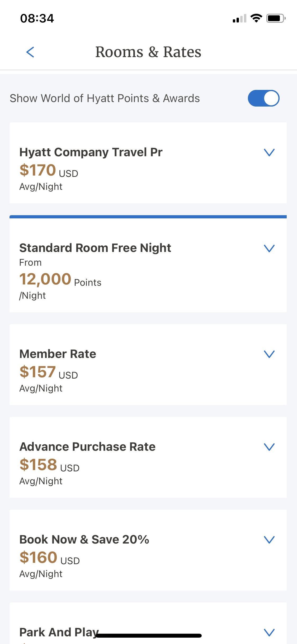Tap the Book Now & Save 20% title

coord(84,540)
